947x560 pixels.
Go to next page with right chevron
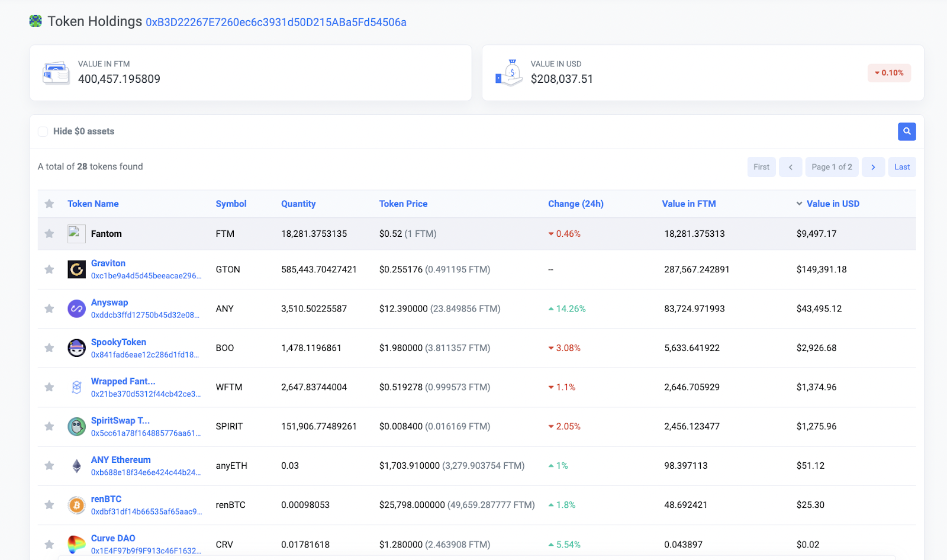(x=874, y=167)
